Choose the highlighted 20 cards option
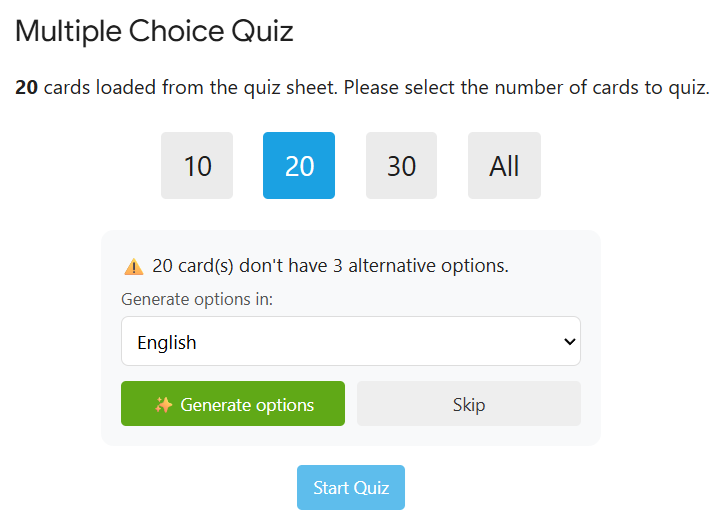 point(299,165)
